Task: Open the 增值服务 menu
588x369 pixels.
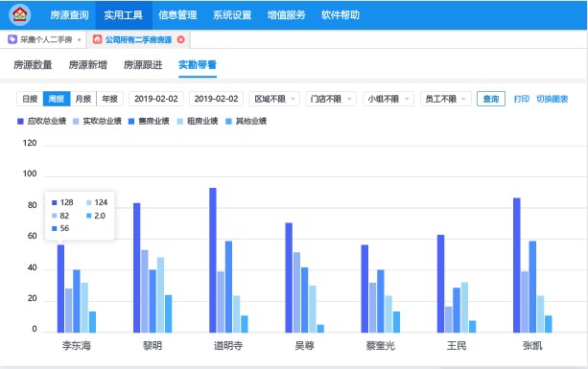Action: (287, 15)
